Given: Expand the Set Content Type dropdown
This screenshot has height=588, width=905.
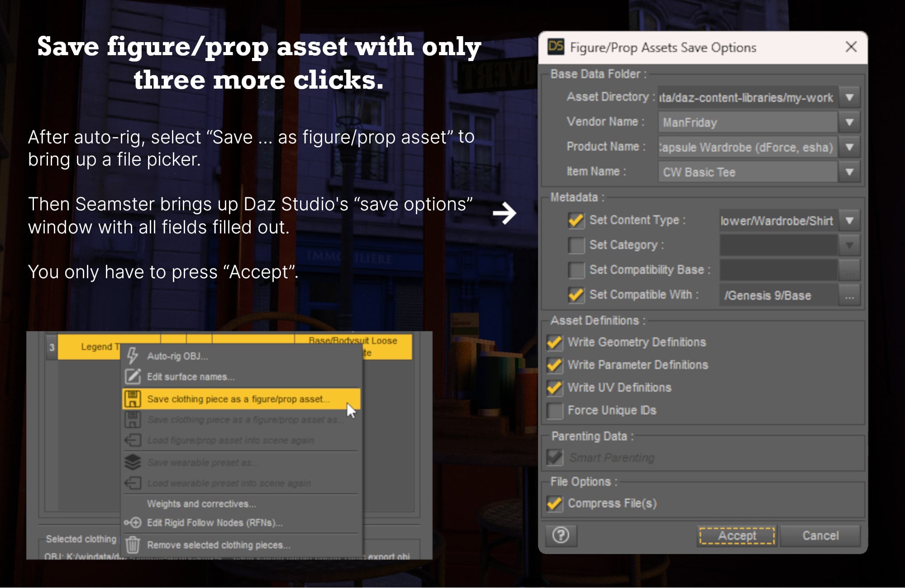Looking at the screenshot, I should [849, 221].
